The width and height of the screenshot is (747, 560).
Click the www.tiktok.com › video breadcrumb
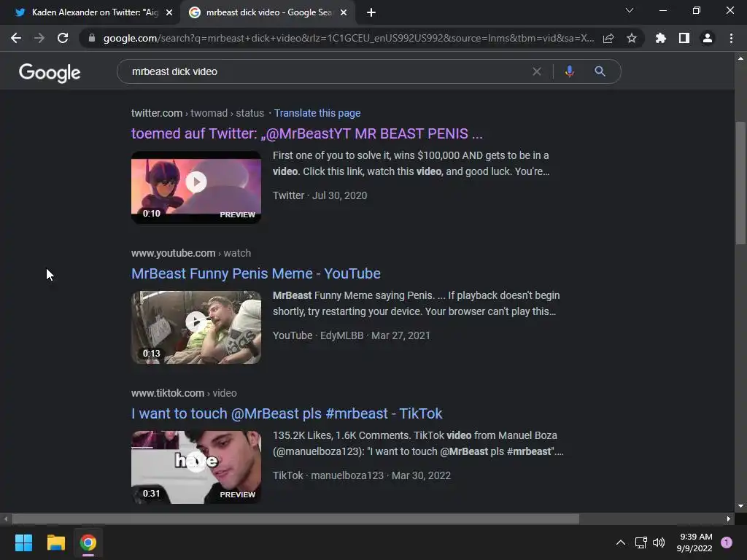pos(184,393)
